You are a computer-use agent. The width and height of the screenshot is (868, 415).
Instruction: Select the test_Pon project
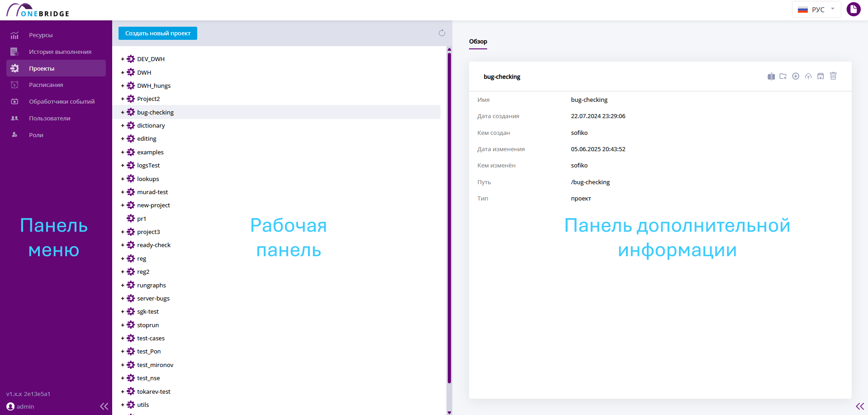coord(149,352)
